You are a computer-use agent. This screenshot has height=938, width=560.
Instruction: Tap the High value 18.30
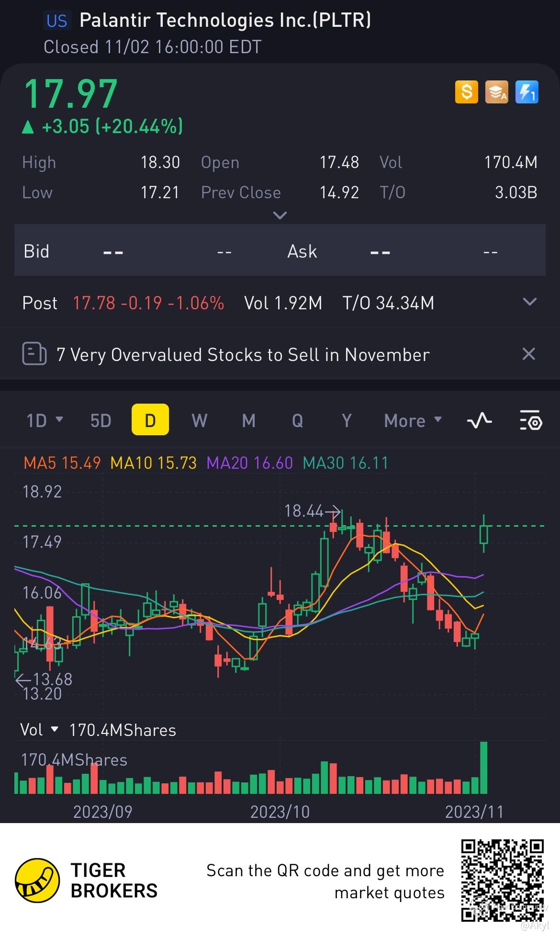pyautogui.click(x=160, y=162)
